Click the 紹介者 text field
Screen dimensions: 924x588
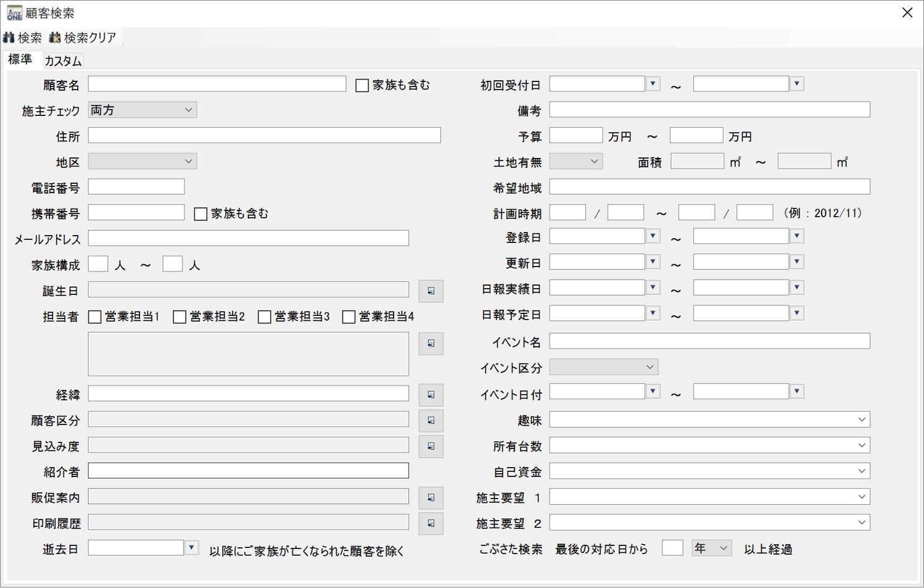[x=248, y=471]
